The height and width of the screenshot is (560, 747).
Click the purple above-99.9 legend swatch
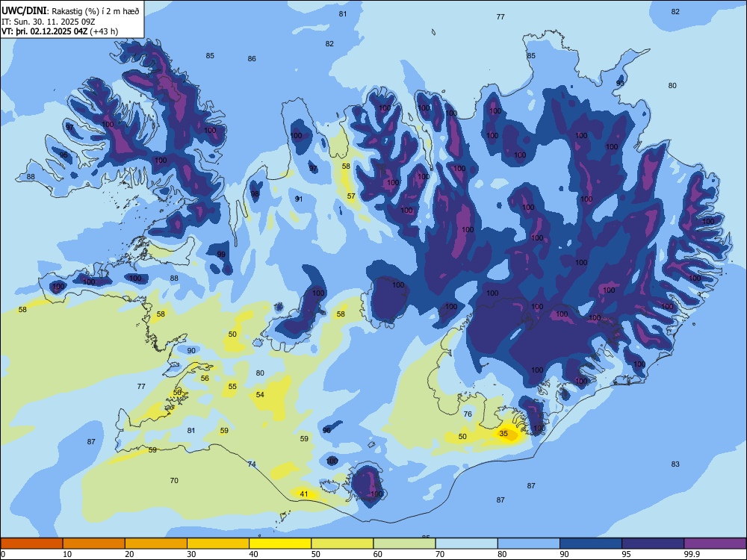point(715,544)
